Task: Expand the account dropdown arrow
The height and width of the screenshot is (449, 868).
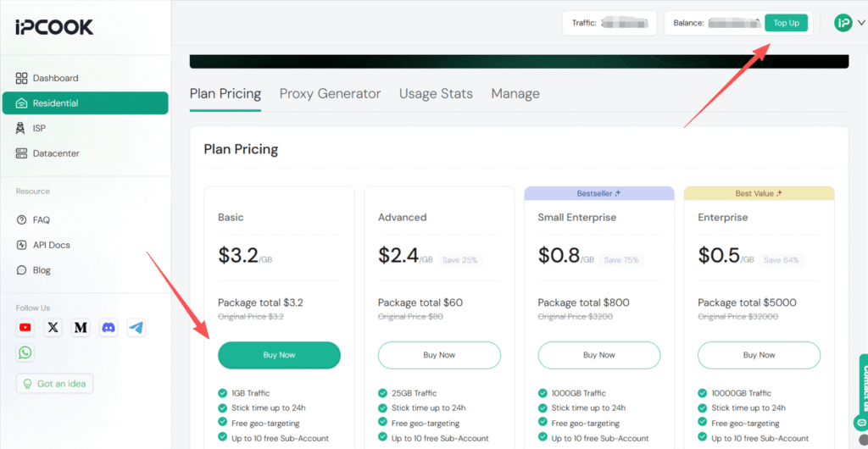Action: [x=861, y=23]
